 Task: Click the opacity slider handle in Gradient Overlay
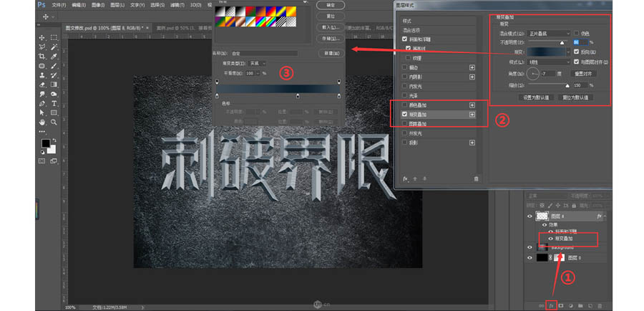click(x=562, y=42)
